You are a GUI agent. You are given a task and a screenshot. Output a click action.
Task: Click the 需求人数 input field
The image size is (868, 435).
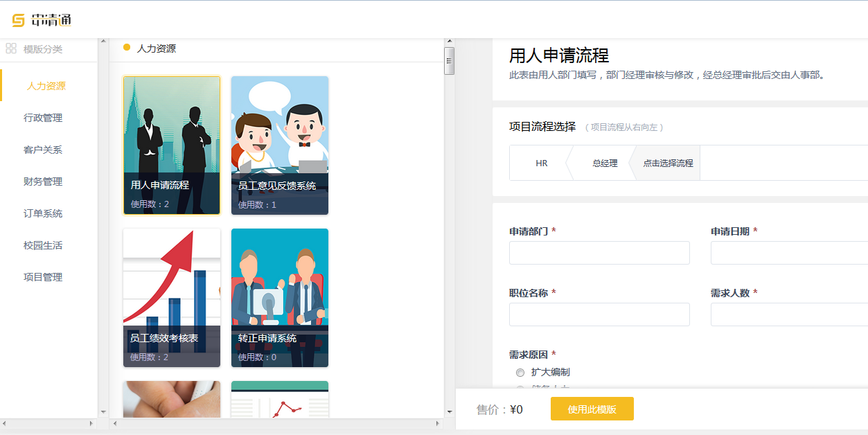click(x=789, y=314)
